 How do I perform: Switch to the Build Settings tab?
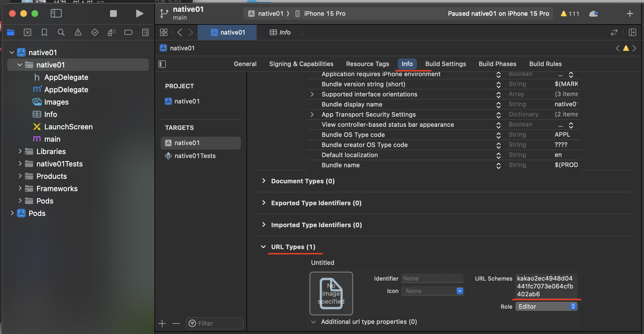(446, 64)
